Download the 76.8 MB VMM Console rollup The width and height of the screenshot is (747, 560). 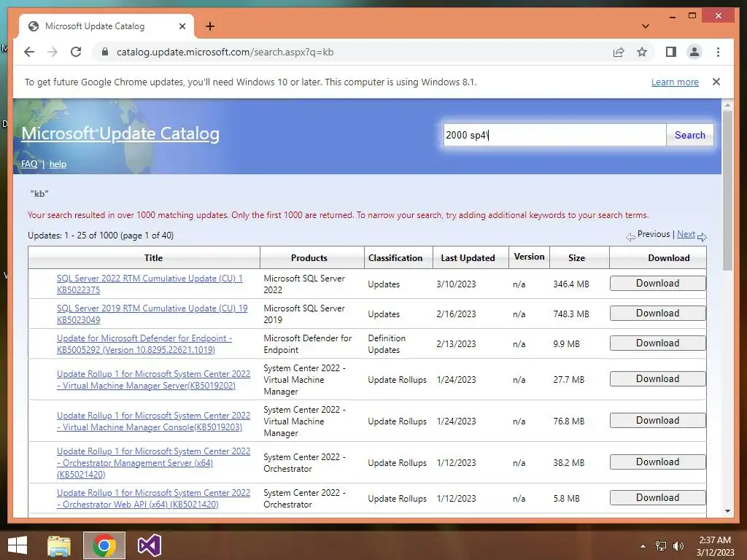[657, 421]
